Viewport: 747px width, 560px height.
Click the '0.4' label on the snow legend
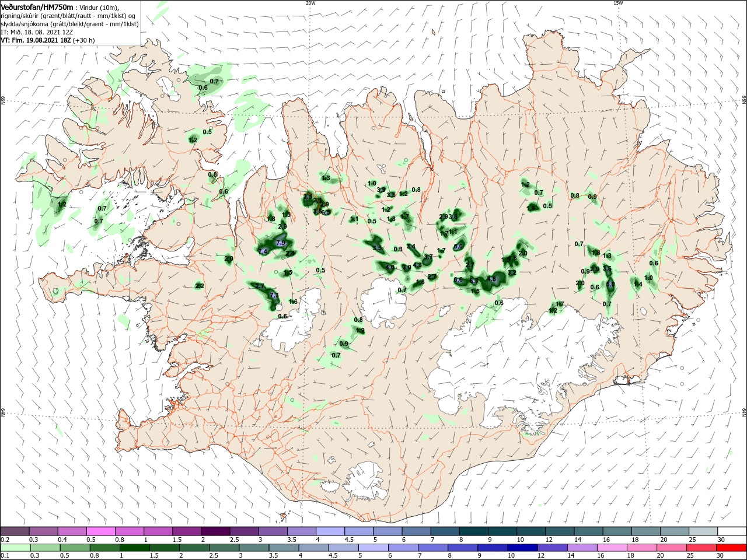point(62,540)
